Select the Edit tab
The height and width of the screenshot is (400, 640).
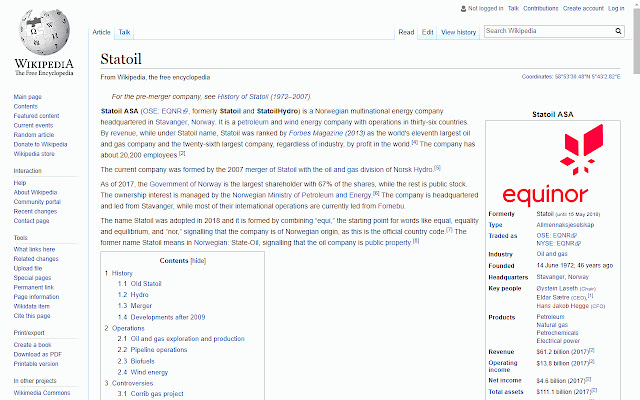(427, 32)
